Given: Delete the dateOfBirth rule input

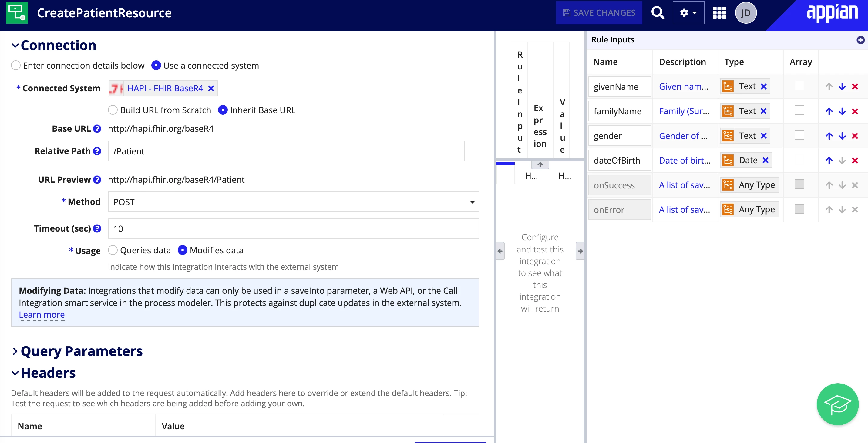Looking at the screenshot, I should tap(855, 161).
